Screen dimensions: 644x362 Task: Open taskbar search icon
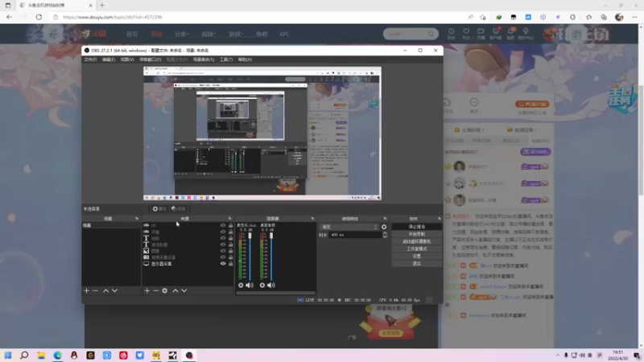tap(24, 355)
